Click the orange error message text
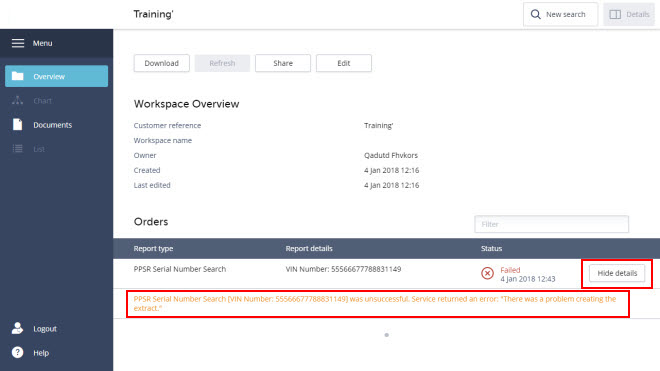The image size is (660, 371). pos(375,304)
